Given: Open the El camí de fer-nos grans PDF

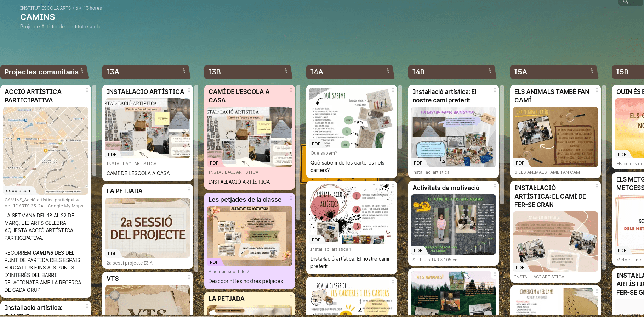Looking at the screenshot, I should click(x=454, y=224).
